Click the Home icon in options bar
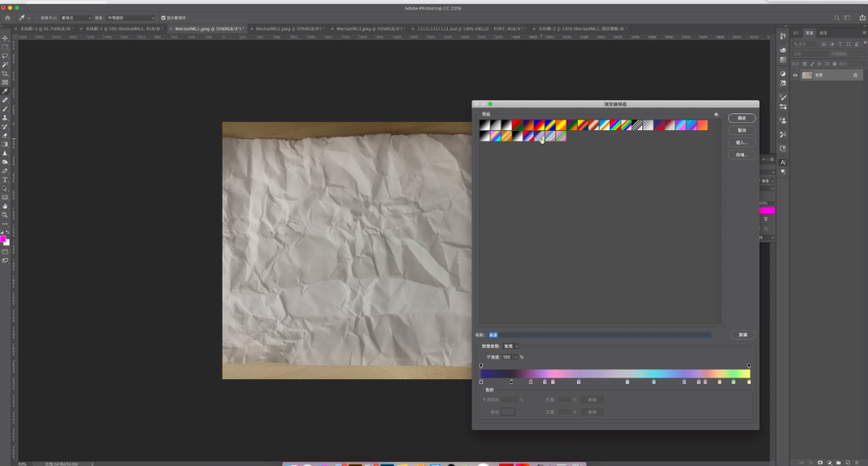Screen dimensions: 868x466 pyautogui.click(x=8, y=18)
